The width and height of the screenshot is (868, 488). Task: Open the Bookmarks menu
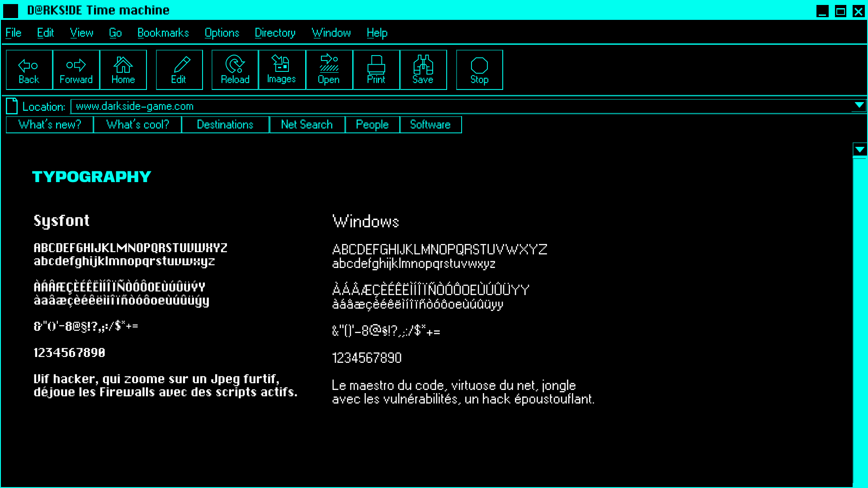[163, 33]
